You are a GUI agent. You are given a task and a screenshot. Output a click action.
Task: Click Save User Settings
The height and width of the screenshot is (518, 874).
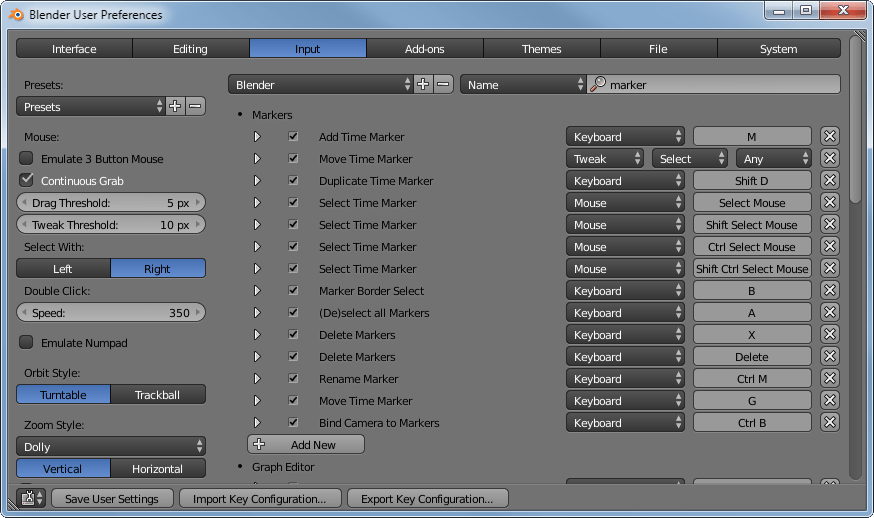click(x=112, y=498)
